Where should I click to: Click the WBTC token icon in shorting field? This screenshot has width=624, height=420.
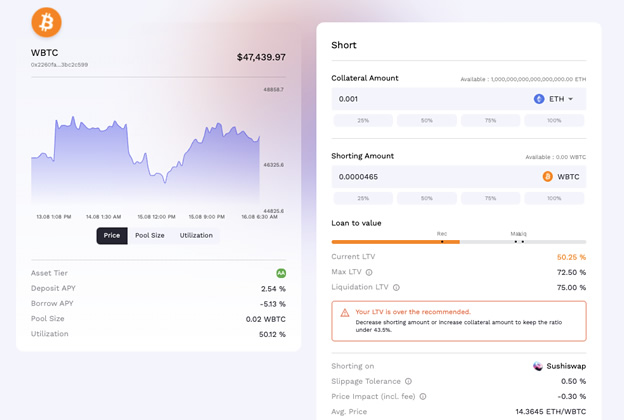[547, 176]
